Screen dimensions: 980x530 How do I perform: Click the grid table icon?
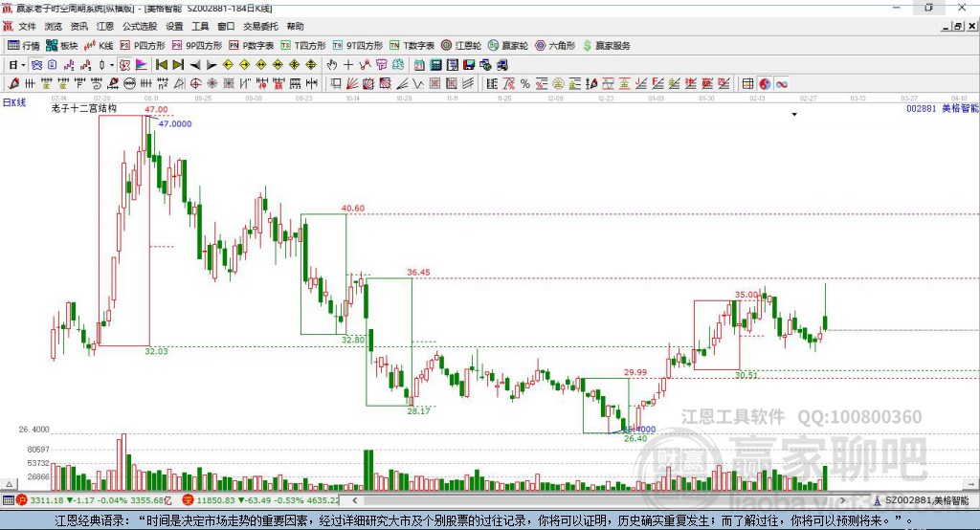747,84
